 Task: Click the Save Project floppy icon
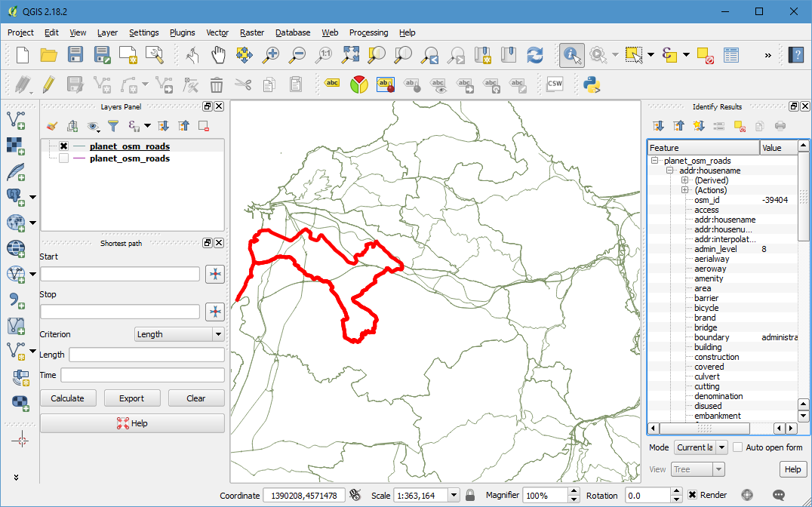(75, 54)
